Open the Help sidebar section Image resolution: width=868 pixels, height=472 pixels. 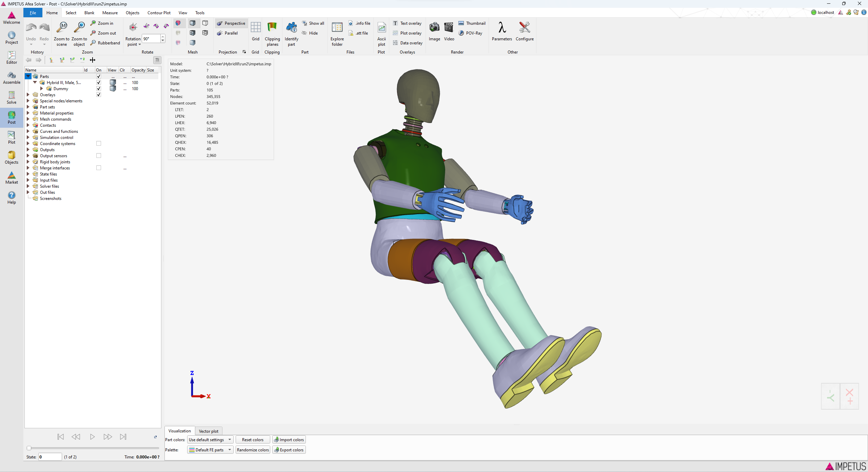12,198
